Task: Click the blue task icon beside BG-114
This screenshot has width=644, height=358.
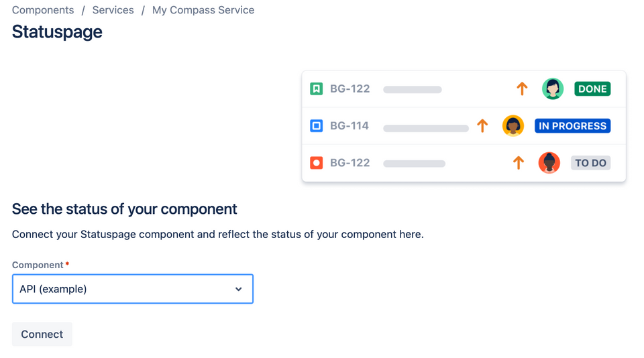Action: click(x=316, y=125)
